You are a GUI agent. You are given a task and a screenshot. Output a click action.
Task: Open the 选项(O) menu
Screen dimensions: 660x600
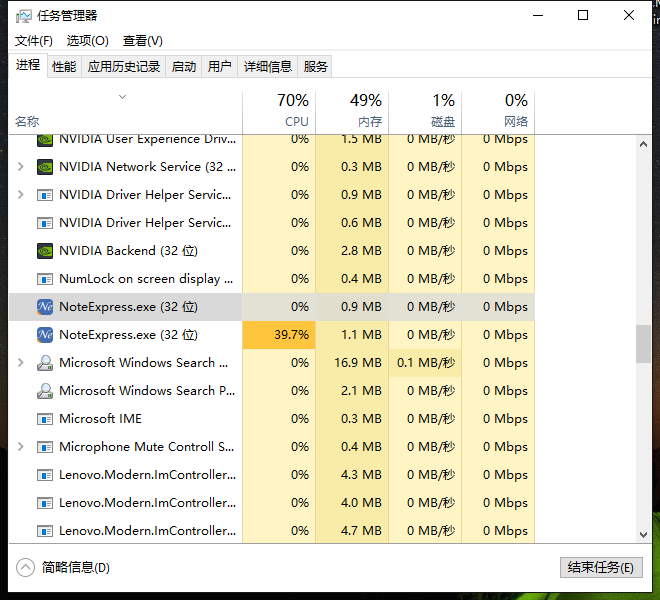click(88, 41)
